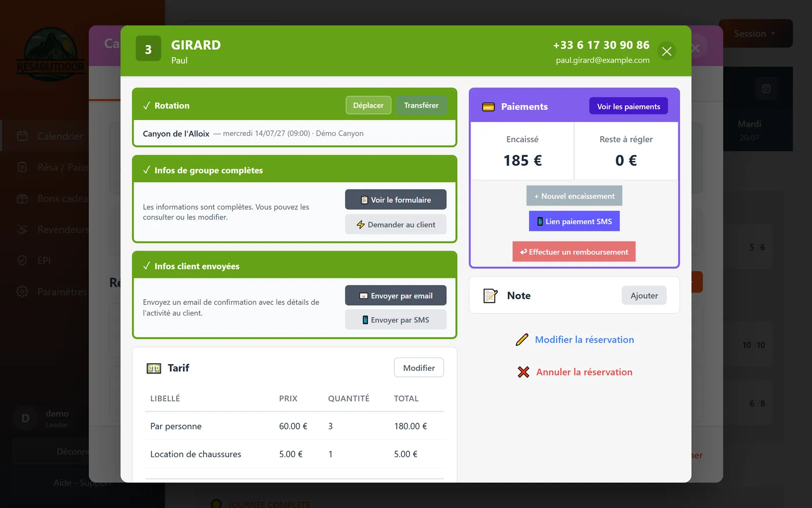812x508 pixels.
Task: Click Annuler la réservation link
Action: click(584, 372)
